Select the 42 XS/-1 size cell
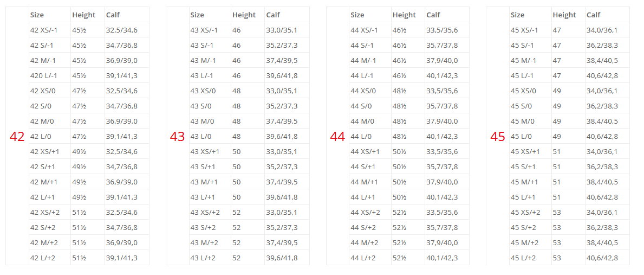644x275 pixels. (x=50, y=30)
